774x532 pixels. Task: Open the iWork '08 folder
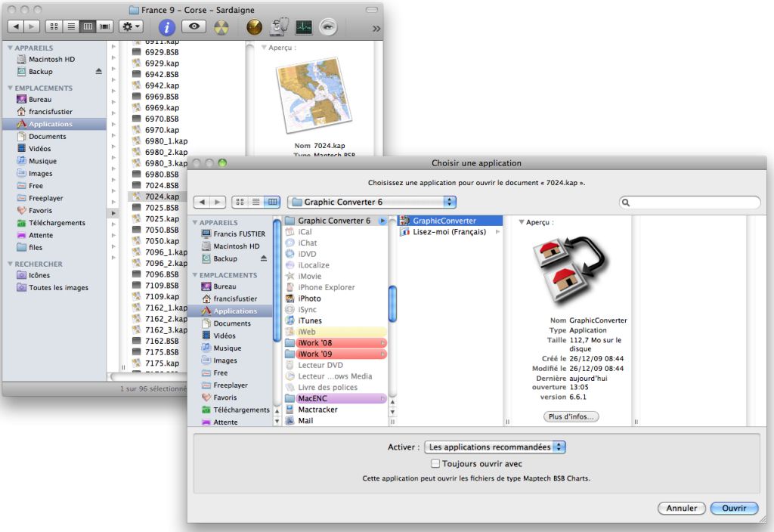(x=336, y=343)
